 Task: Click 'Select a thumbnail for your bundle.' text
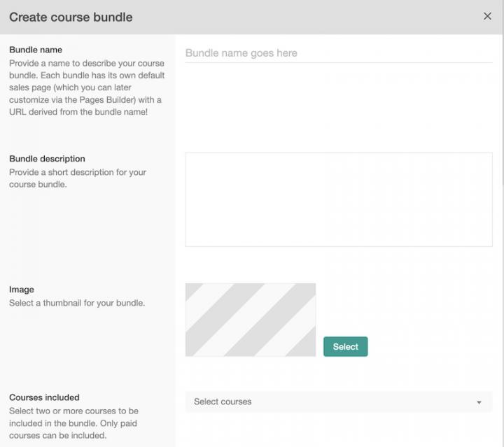pyautogui.click(x=77, y=303)
